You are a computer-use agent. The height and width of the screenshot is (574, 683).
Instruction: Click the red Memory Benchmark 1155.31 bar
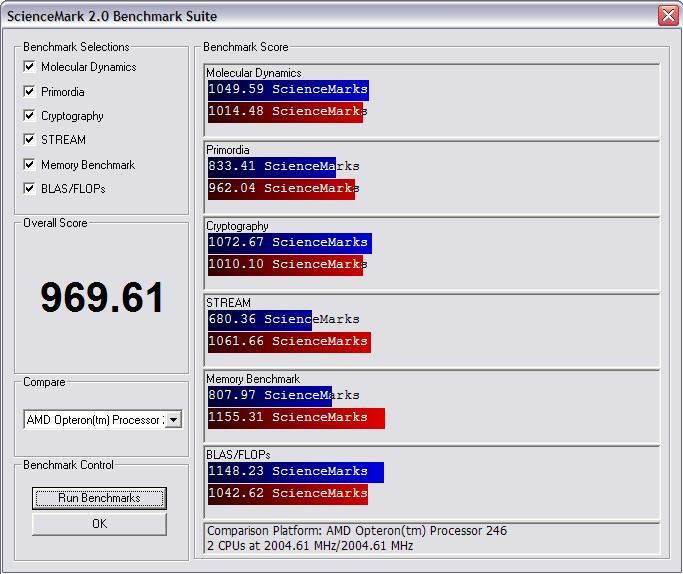pyautogui.click(x=296, y=418)
